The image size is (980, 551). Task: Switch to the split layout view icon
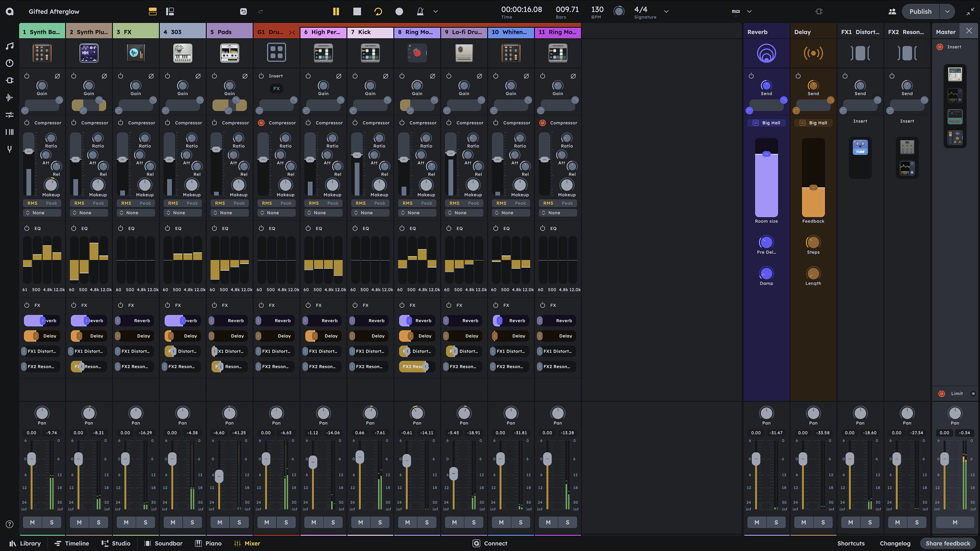[170, 11]
